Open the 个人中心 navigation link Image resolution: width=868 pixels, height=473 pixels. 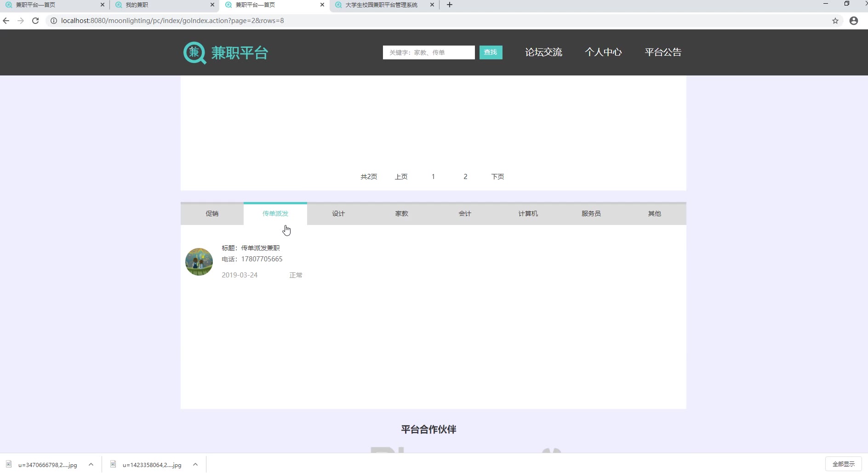point(603,52)
